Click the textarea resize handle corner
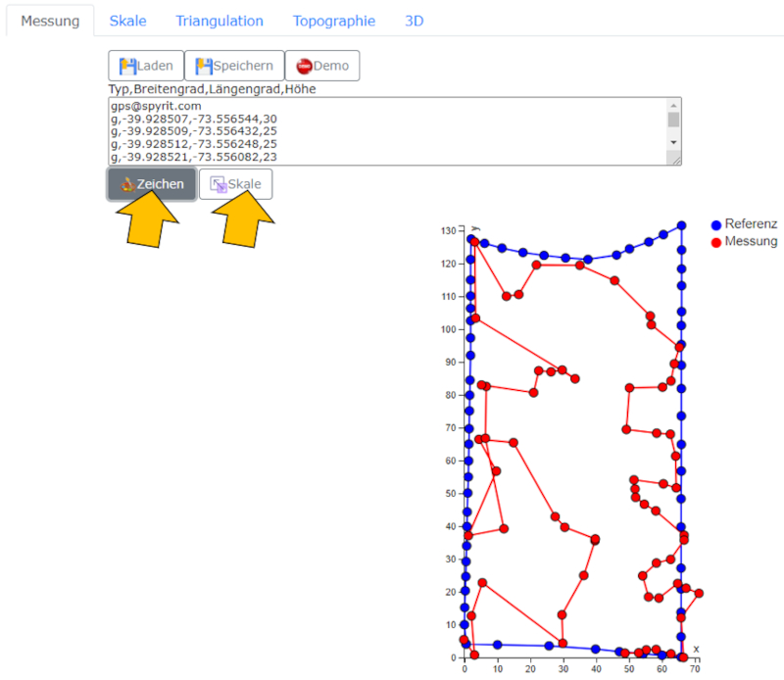Image resolution: width=784 pixels, height=680 pixels. click(x=675, y=160)
